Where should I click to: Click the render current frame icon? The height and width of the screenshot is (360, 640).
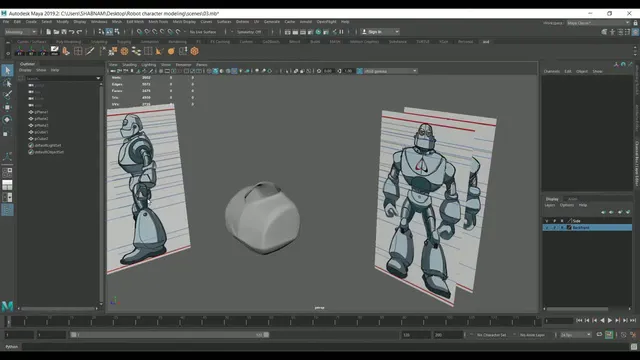point(295,32)
